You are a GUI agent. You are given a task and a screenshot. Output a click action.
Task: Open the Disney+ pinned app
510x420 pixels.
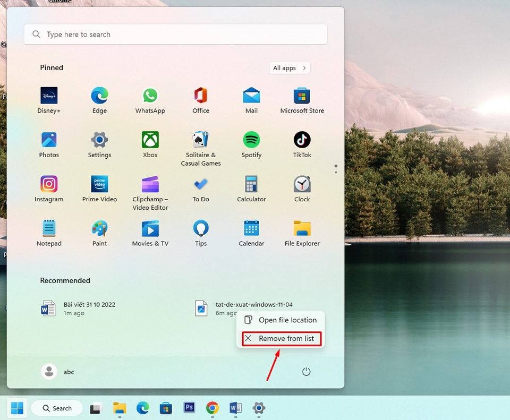pos(49,100)
